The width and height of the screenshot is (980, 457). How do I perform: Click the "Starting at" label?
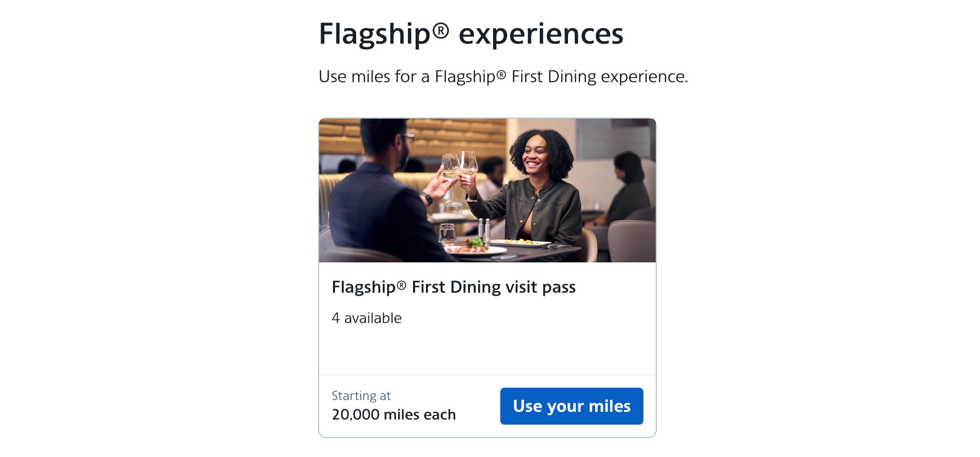coord(361,396)
